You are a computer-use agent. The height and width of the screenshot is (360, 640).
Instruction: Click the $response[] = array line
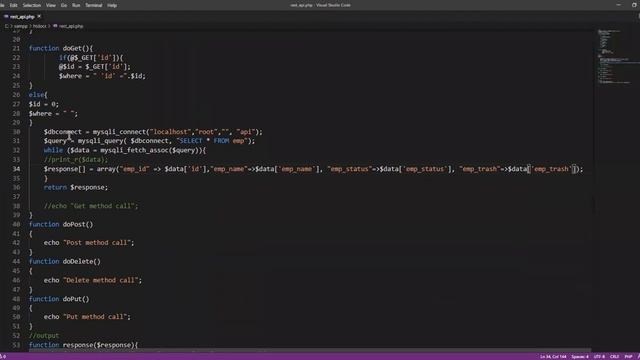[x=313, y=169]
